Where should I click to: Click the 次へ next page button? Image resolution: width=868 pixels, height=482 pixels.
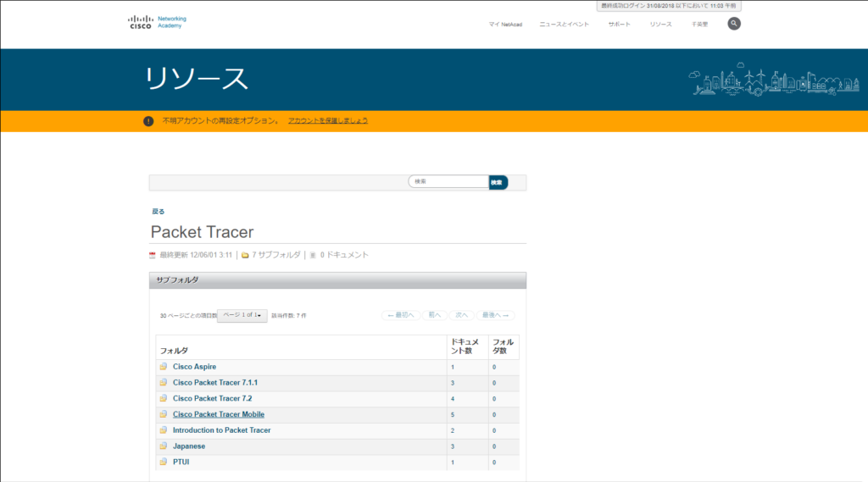(x=462, y=315)
